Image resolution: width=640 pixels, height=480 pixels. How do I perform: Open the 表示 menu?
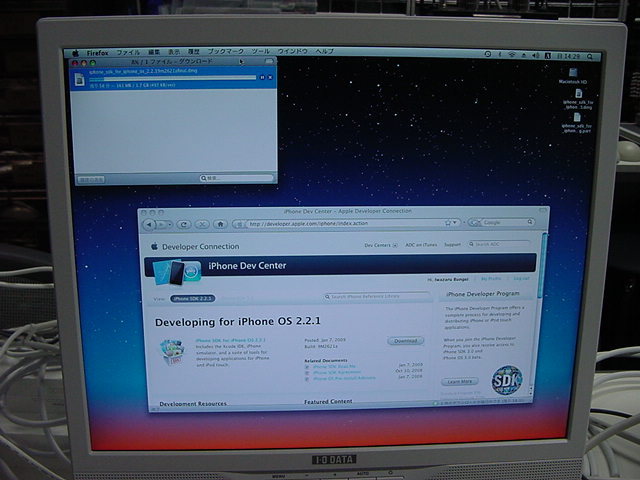click(174, 52)
